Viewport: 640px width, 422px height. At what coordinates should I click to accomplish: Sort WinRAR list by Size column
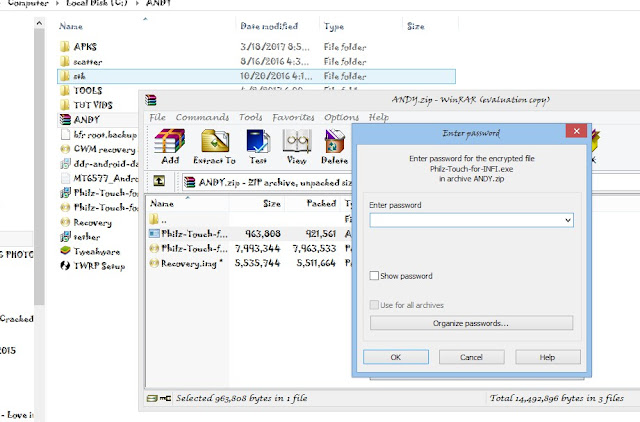[x=272, y=203]
